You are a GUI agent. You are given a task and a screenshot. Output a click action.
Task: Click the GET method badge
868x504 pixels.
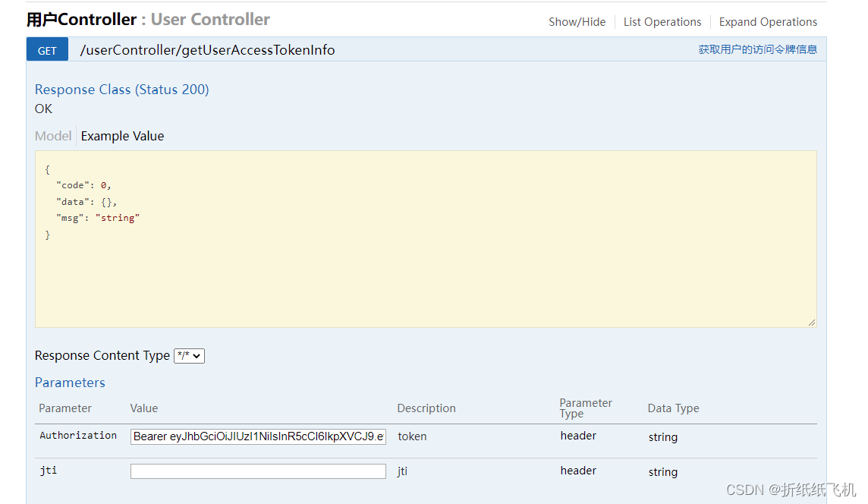pyautogui.click(x=47, y=50)
